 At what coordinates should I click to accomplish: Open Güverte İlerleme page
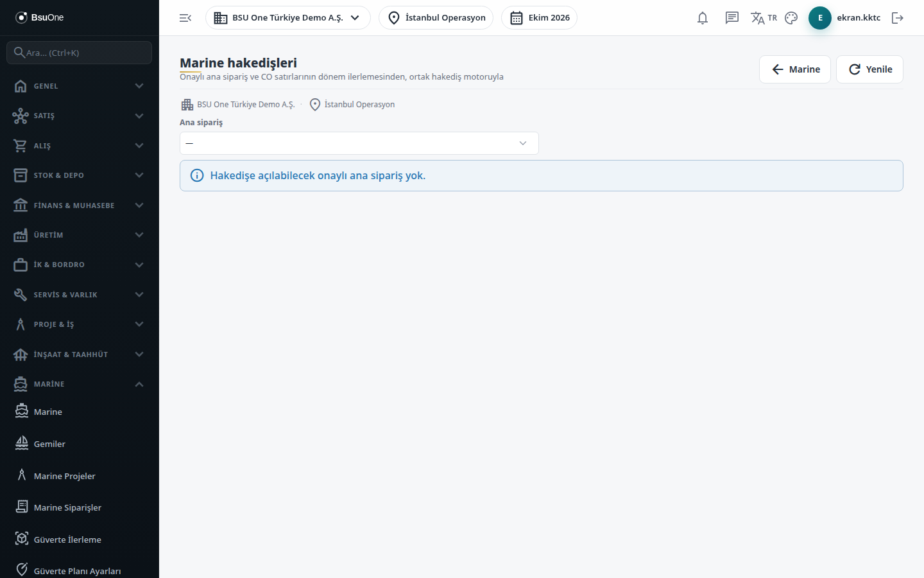tap(80, 539)
